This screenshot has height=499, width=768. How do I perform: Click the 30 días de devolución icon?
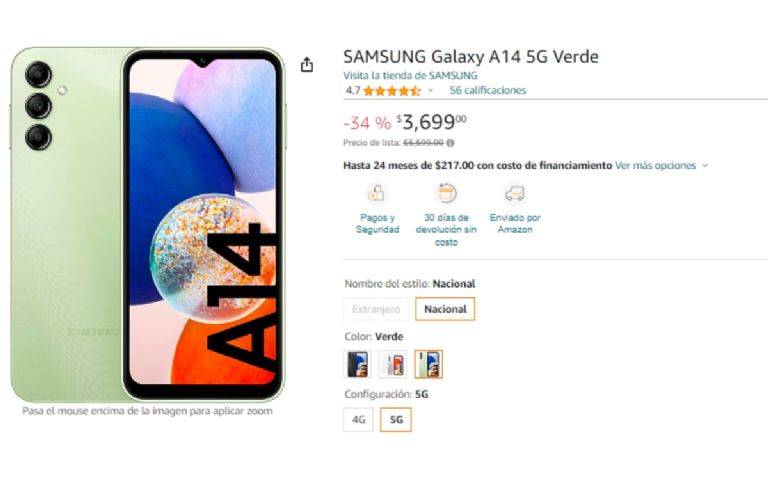(x=446, y=193)
